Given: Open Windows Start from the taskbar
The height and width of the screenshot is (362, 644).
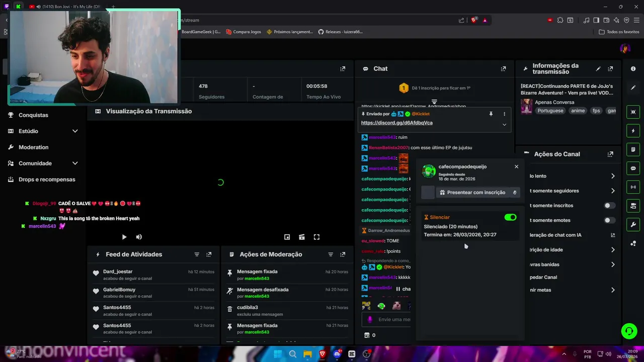Looking at the screenshot, I should tap(278, 354).
